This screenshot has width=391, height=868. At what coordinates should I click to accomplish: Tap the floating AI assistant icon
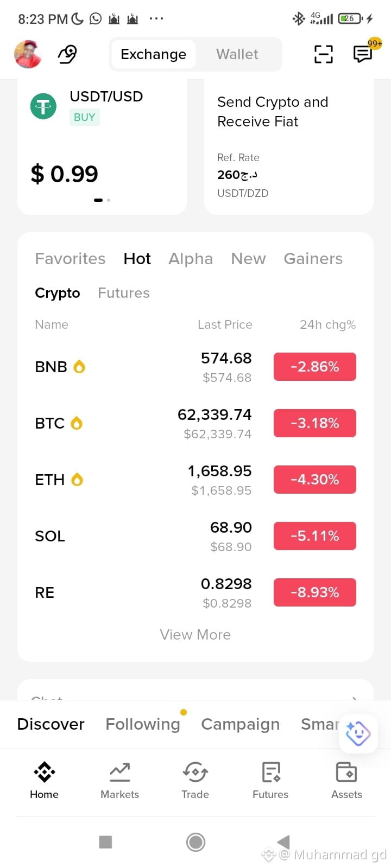coord(358,734)
